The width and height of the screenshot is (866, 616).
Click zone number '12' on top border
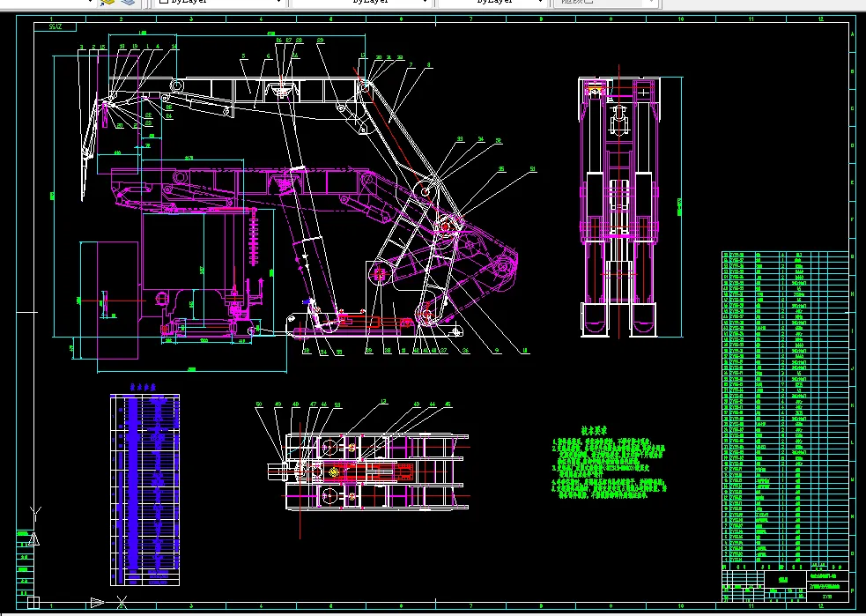click(821, 19)
